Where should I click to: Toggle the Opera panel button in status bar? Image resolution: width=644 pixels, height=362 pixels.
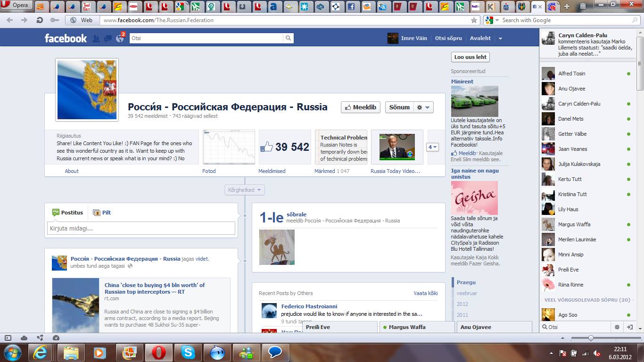tap(8, 338)
